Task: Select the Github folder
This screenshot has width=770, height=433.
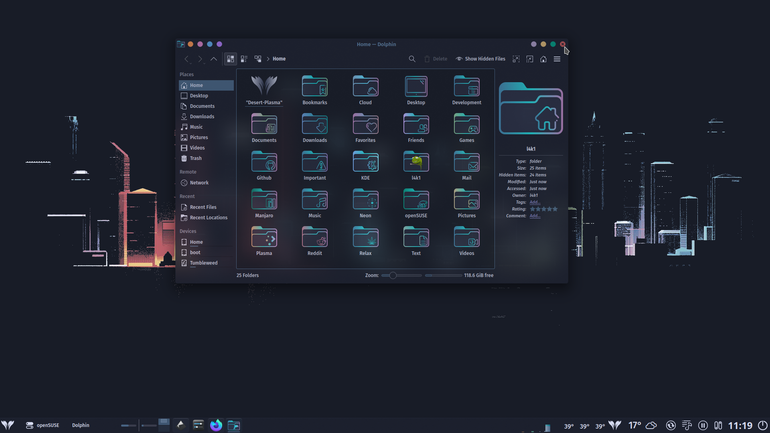Action: tap(264, 165)
